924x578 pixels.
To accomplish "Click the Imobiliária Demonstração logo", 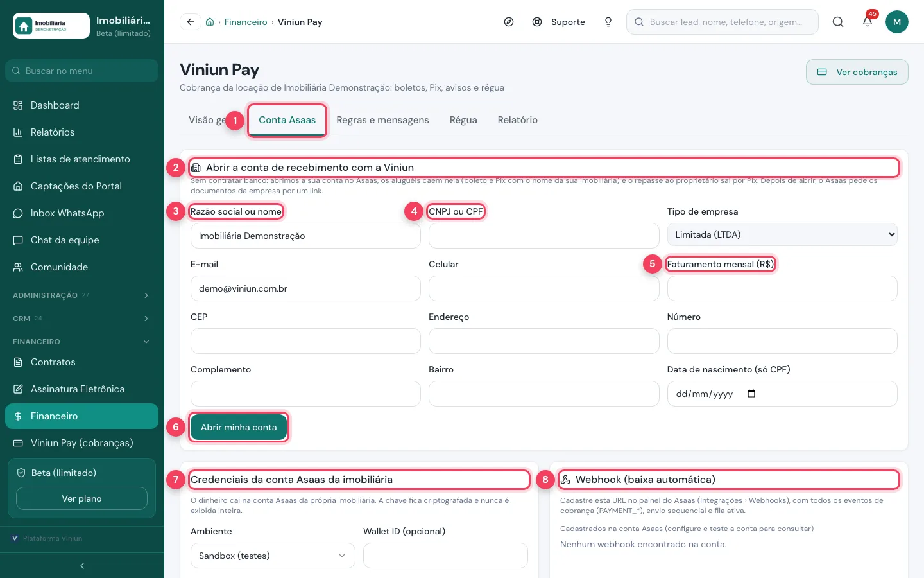I will click(x=51, y=26).
